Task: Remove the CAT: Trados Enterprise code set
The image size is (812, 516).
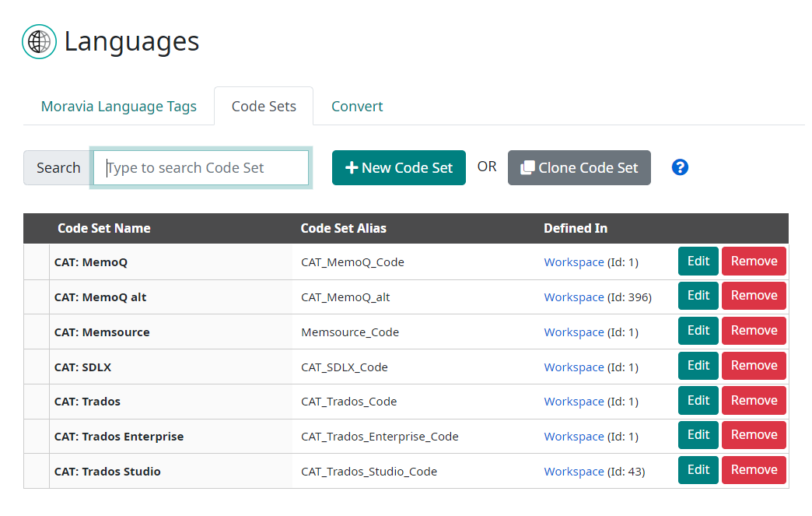Action: pos(754,435)
